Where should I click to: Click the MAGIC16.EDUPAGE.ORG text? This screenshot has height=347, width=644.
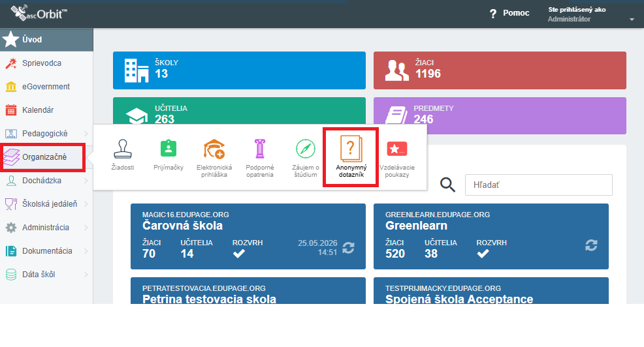[x=185, y=215]
